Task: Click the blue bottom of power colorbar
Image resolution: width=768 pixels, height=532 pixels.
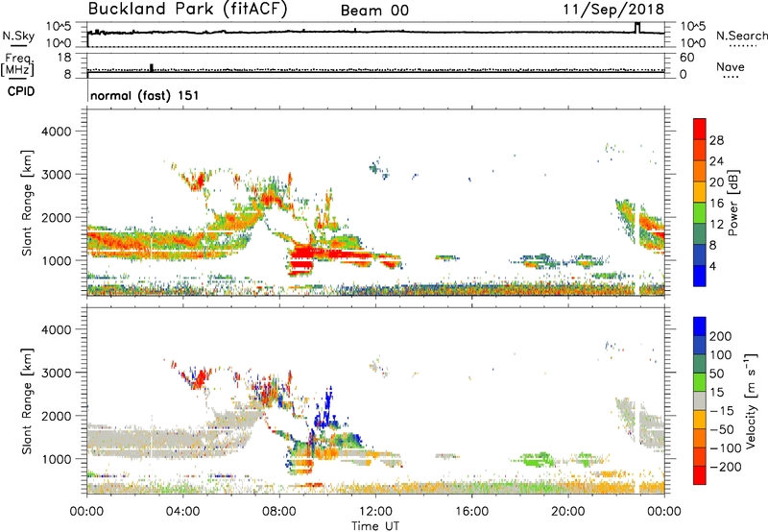Action: coord(700,276)
